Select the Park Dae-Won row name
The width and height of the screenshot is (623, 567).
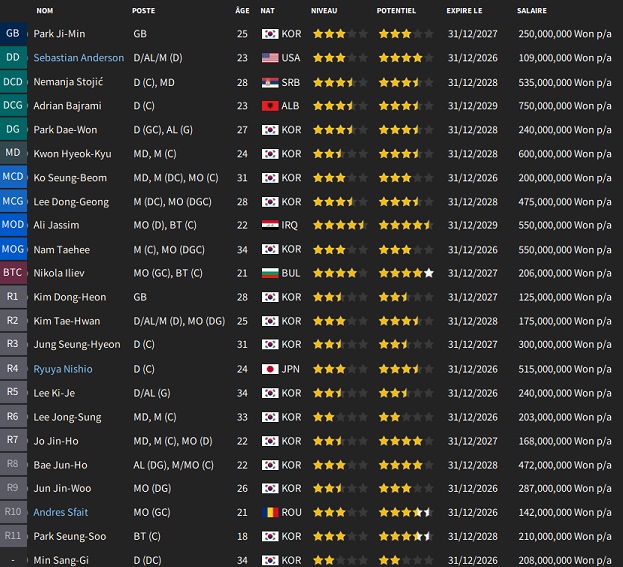coord(65,130)
